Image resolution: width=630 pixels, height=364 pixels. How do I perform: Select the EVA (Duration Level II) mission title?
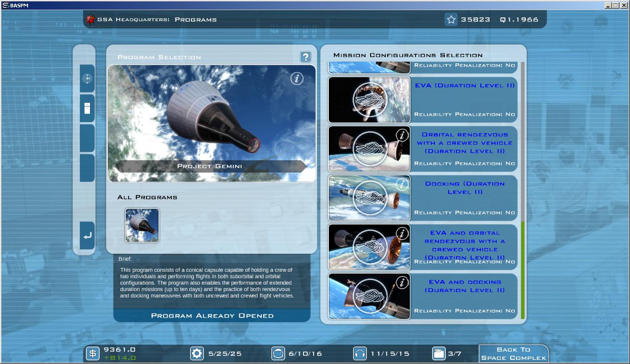tap(465, 85)
